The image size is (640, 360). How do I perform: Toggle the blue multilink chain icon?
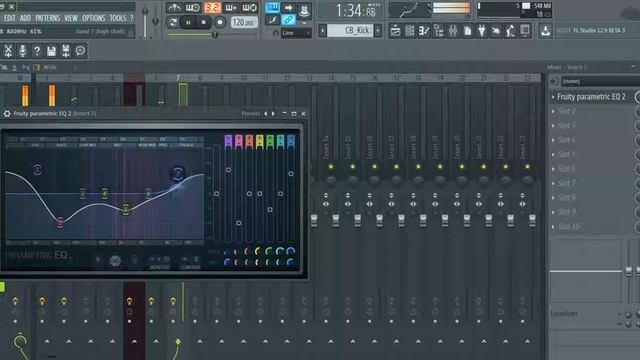(x=288, y=19)
